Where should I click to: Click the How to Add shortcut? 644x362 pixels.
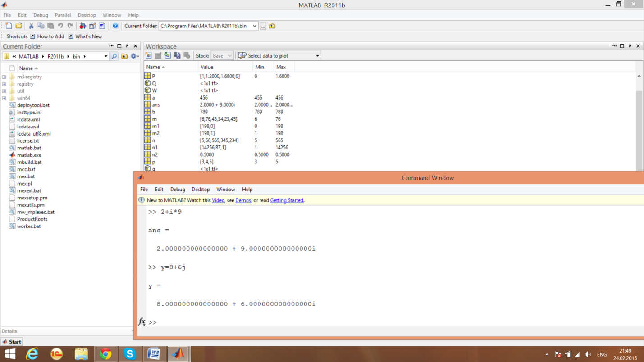pyautogui.click(x=47, y=36)
